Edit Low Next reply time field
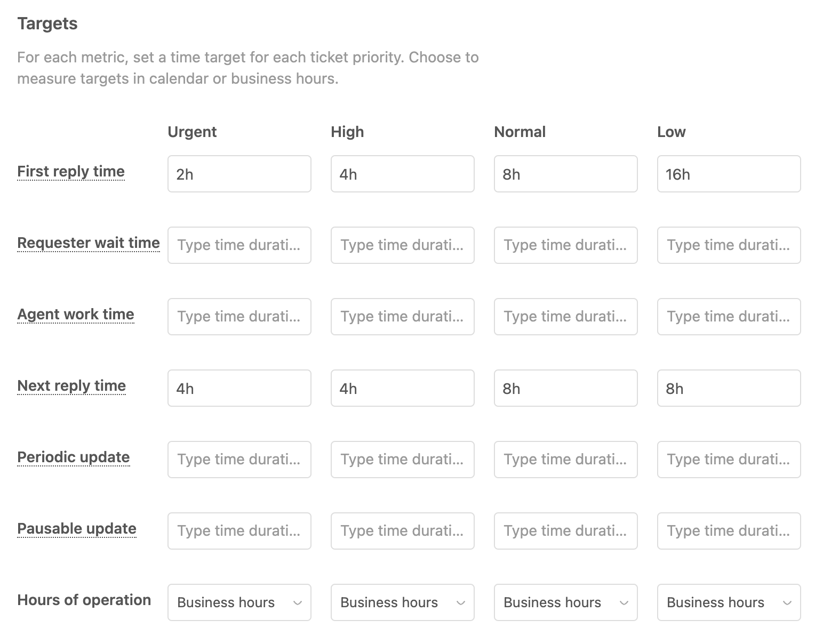Screen dimensions: 831x644 pyautogui.click(x=729, y=388)
